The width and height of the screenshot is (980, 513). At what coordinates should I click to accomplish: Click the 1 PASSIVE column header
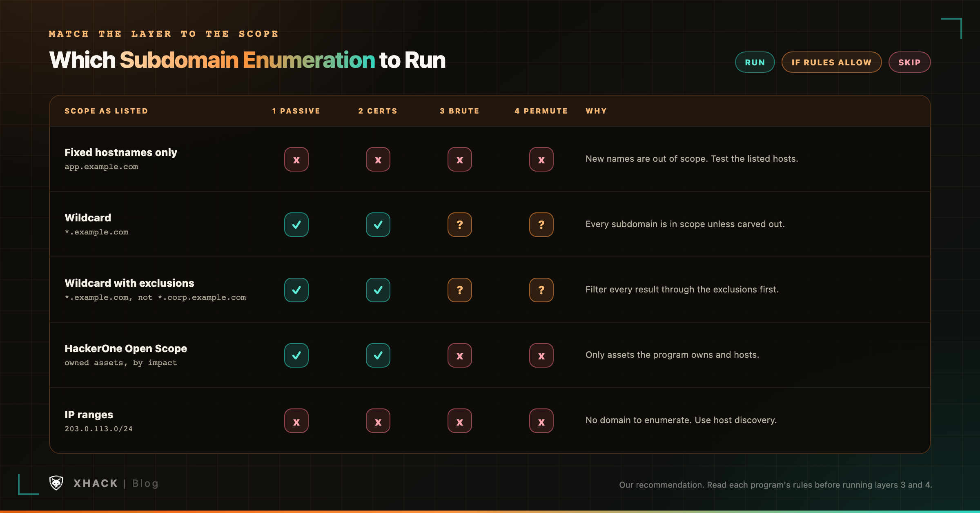click(x=296, y=111)
